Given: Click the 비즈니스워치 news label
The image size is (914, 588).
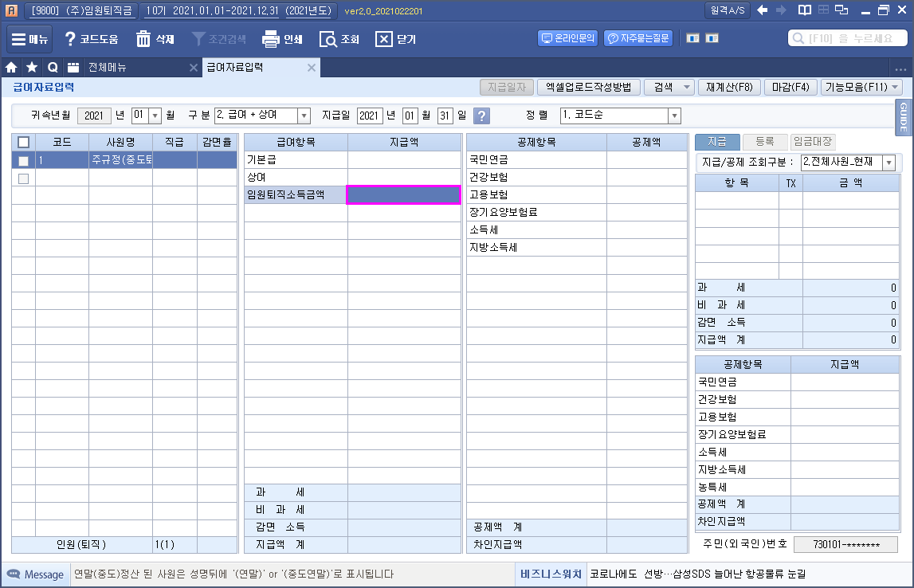Looking at the screenshot, I should coord(551,574).
